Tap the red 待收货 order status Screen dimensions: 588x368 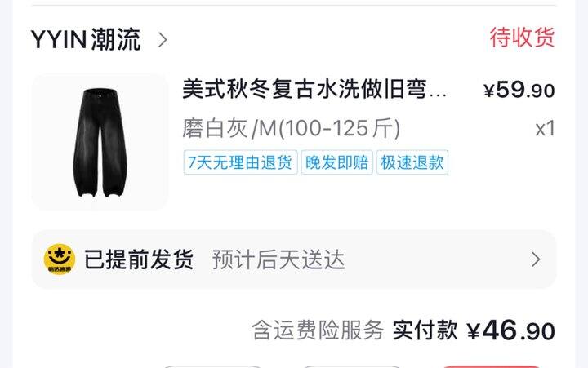coord(522,38)
